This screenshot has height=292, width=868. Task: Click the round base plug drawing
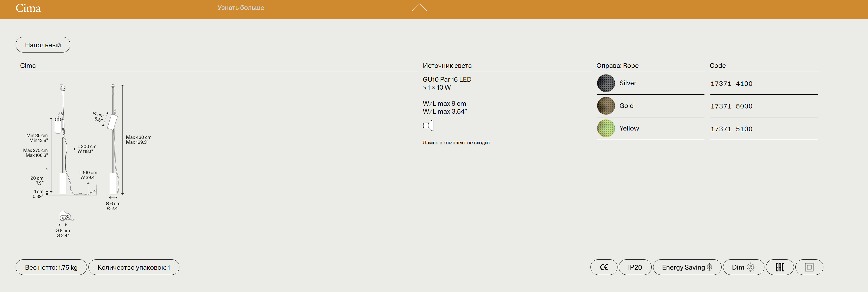point(65,216)
